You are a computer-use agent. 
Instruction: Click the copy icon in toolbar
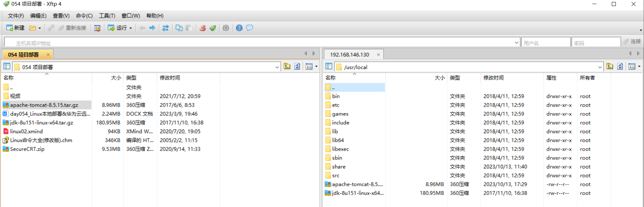[179, 28]
